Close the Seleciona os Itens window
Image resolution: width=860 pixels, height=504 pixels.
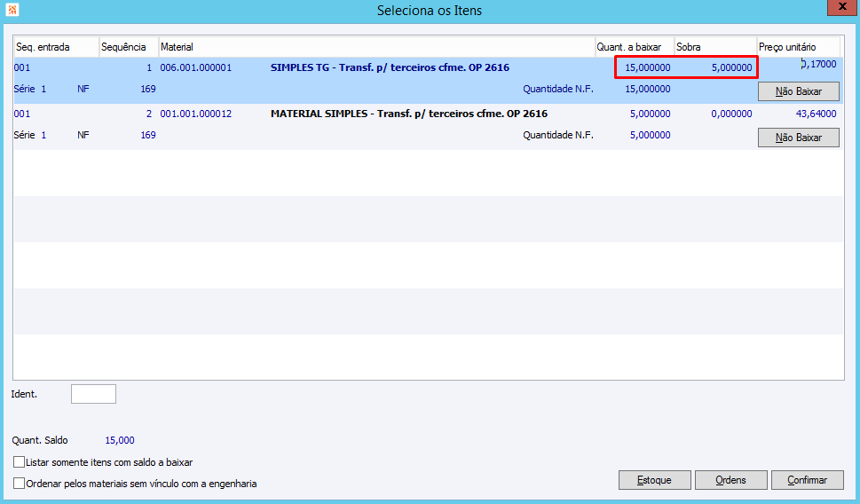842,7
